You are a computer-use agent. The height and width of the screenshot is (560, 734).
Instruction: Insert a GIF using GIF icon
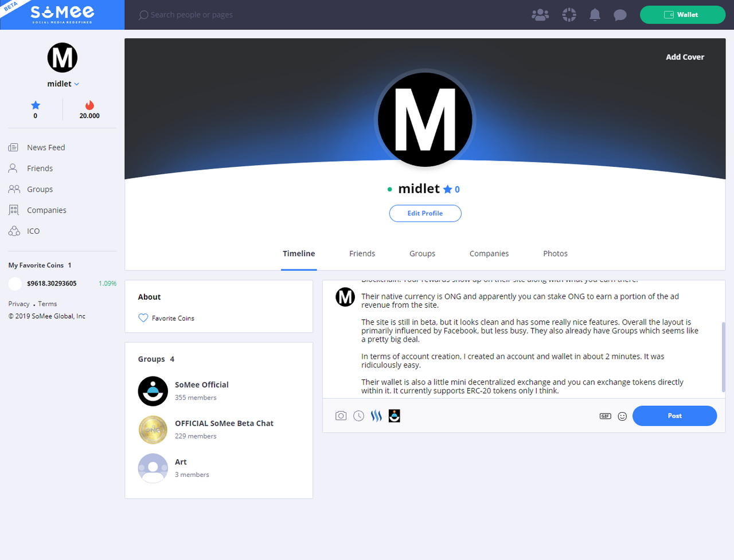click(605, 416)
